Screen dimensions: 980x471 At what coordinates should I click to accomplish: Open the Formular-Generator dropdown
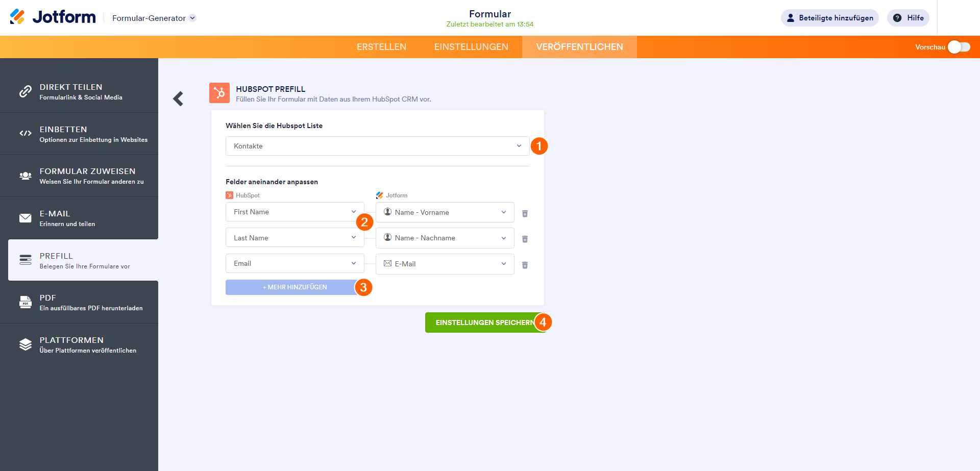tap(154, 18)
